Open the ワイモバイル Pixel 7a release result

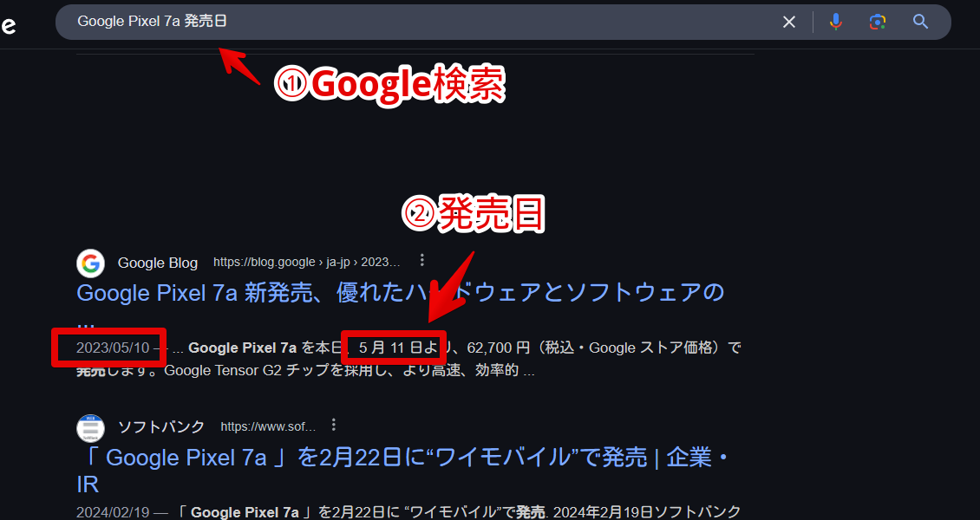click(402, 470)
